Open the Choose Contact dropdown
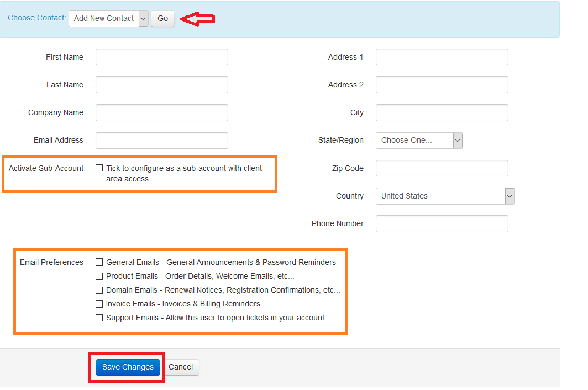 [108, 18]
